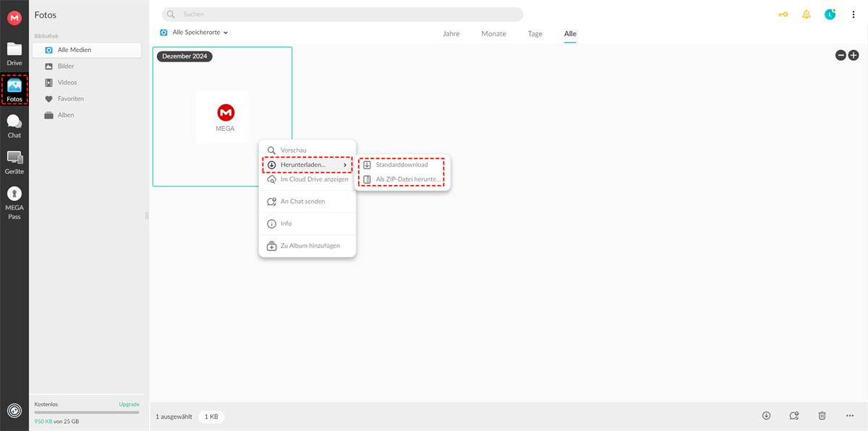Zoom out thumbnails with minus button
Image resolution: width=868 pixels, height=431 pixels.
coord(841,55)
